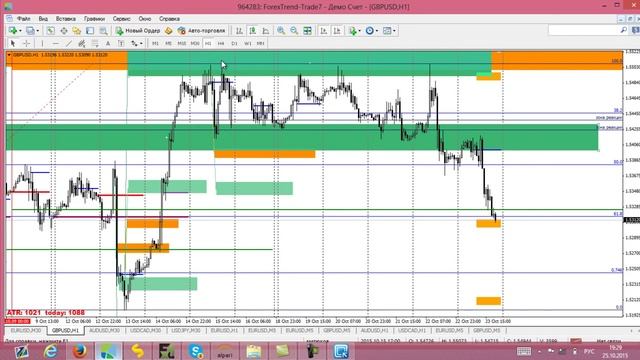640x360 pixels.
Task: Click the toolbar search input field
Action: pos(583,30)
